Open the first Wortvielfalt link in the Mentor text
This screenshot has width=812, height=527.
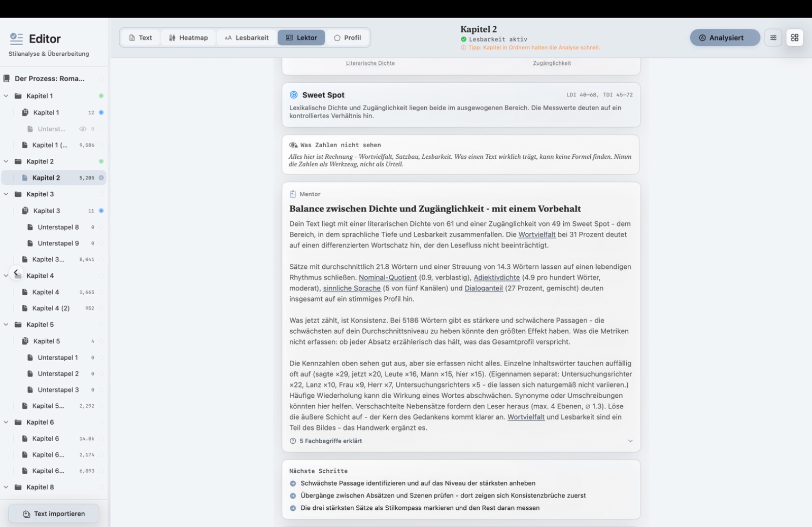537,235
